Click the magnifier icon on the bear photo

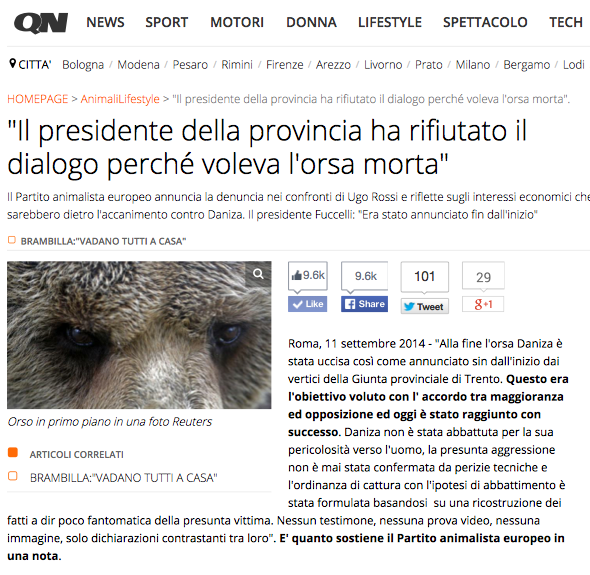pos(258,274)
